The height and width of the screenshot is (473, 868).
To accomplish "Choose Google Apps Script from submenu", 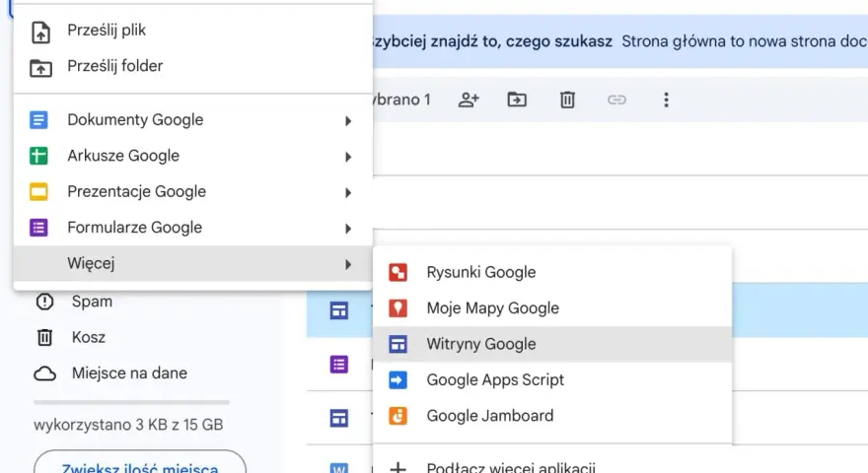I will point(552,380).
